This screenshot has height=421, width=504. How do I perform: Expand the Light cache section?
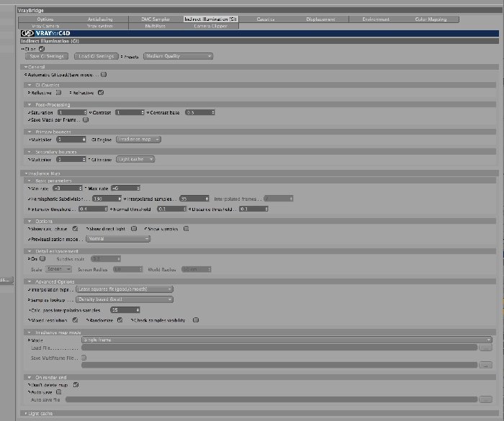26,414
